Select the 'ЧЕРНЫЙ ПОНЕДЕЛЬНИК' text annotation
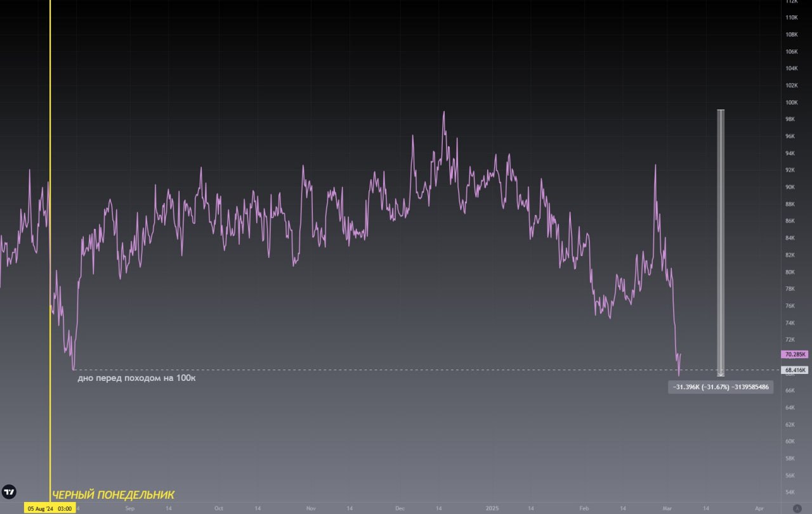 (x=113, y=495)
